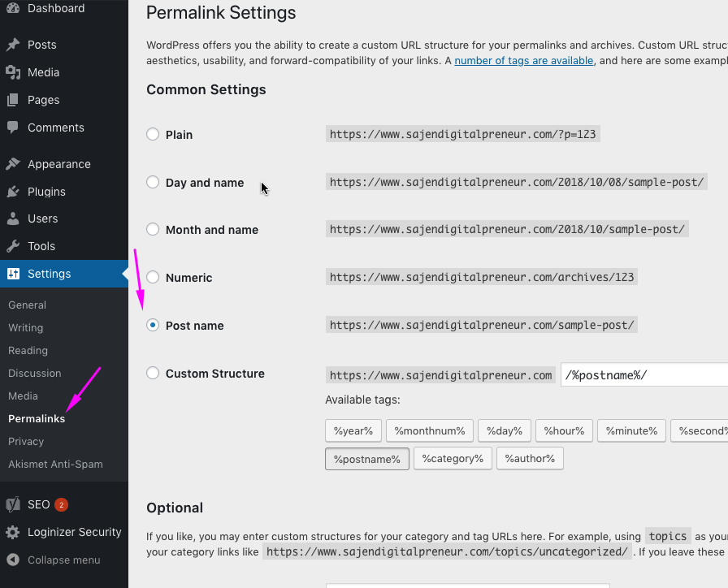Viewport: 728px width, 588px height.
Task: Select the Plain permalink radio button
Action: pos(153,135)
